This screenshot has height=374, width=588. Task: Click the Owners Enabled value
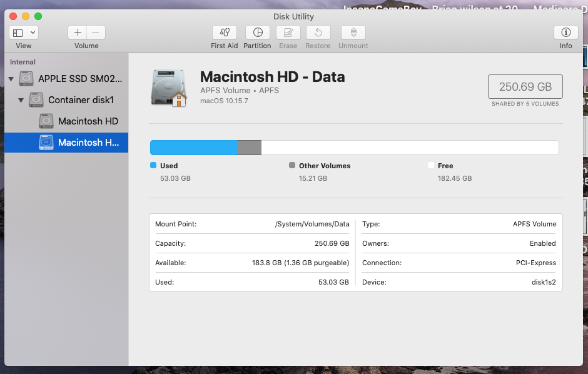542,243
